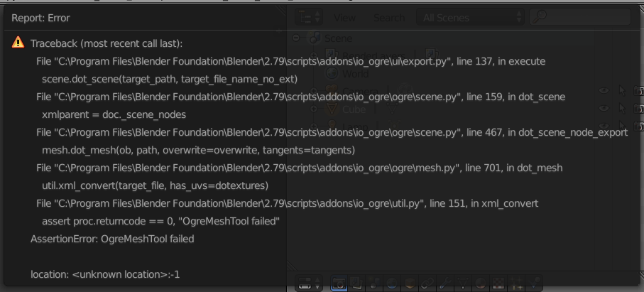
Task: Click the render layer data icon beside RenderLayers
Action: pyautogui.click(x=432, y=55)
